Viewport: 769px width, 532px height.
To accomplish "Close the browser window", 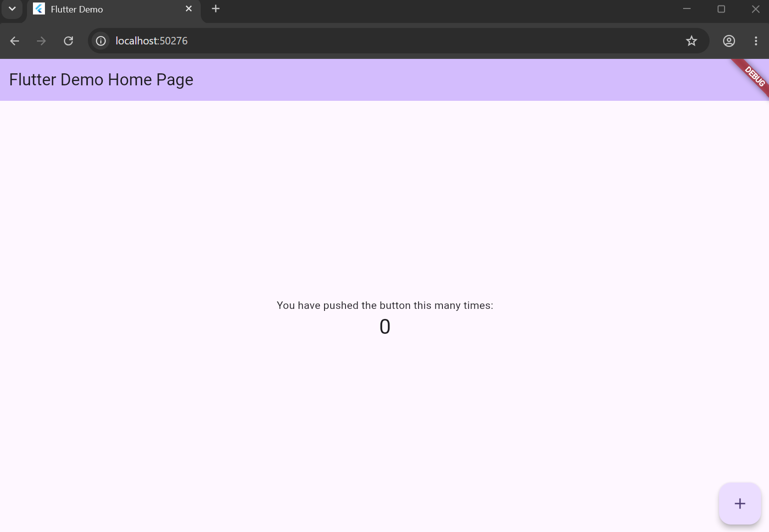I will pos(756,9).
